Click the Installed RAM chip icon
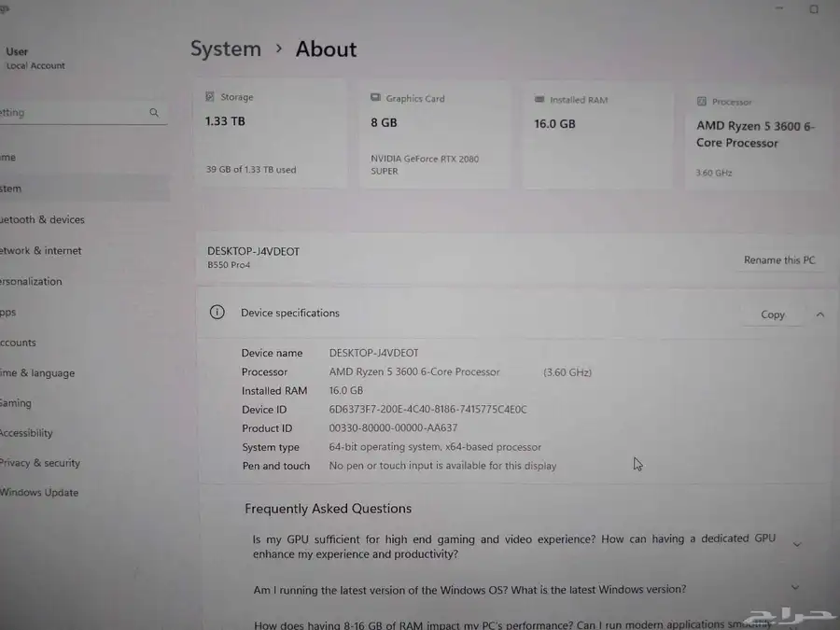840x630 pixels. coord(539,99)
